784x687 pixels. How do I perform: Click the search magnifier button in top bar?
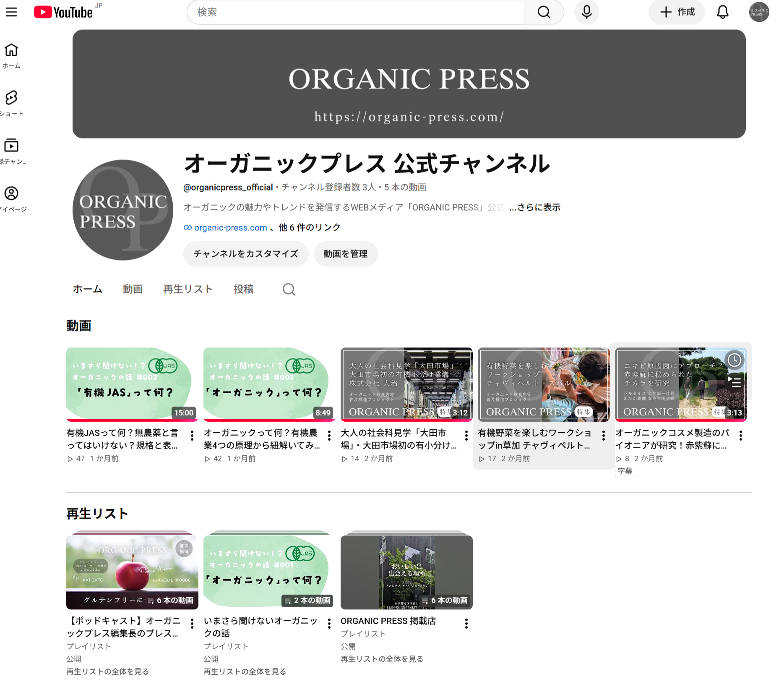tap(544, 12)
